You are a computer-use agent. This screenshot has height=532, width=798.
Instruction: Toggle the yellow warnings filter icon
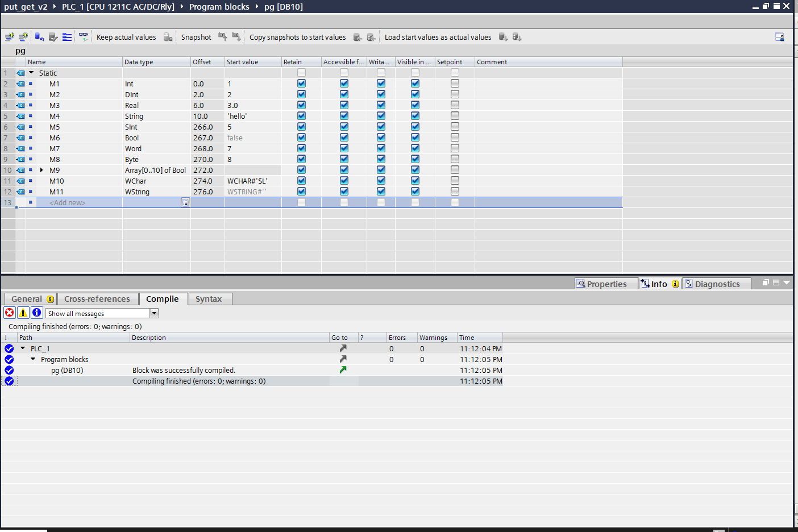pos(23,313)
